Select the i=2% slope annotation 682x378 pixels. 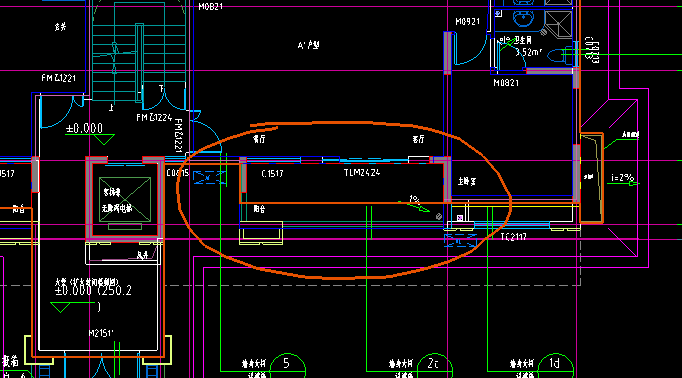tap(622, 177)
